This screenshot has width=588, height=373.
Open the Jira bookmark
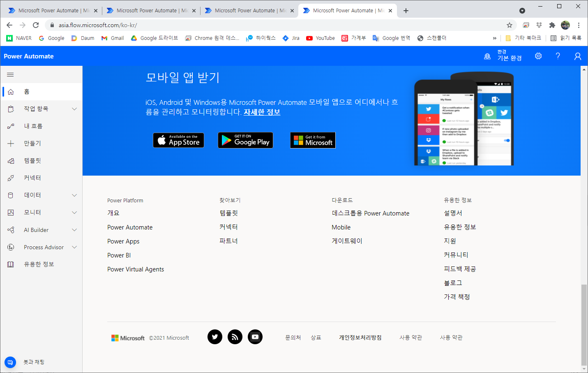291,38
